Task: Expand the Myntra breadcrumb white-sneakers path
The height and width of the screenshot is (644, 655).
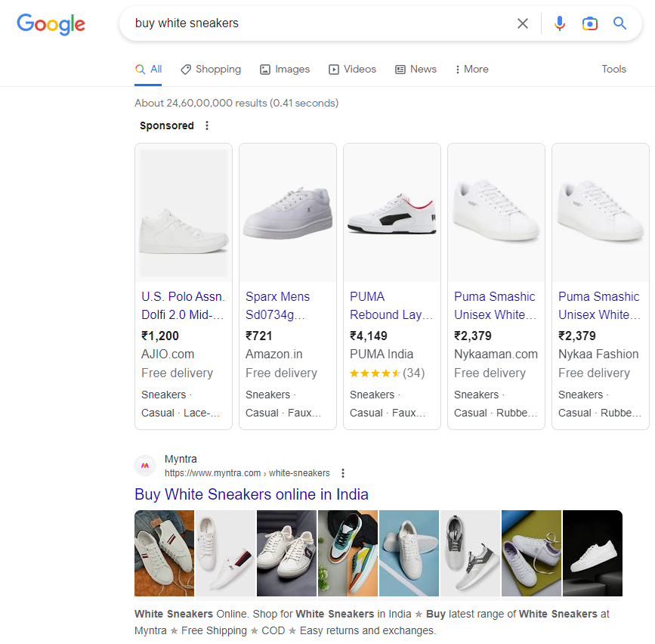Action: click(x=299, y=472)
